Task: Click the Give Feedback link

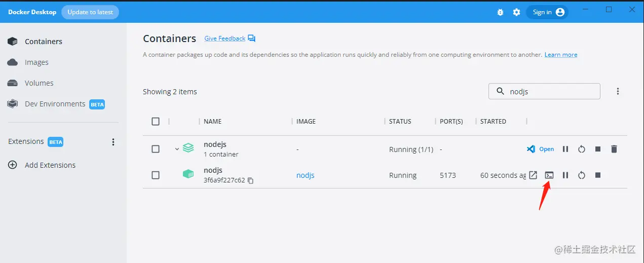Action: coord(225,39)
